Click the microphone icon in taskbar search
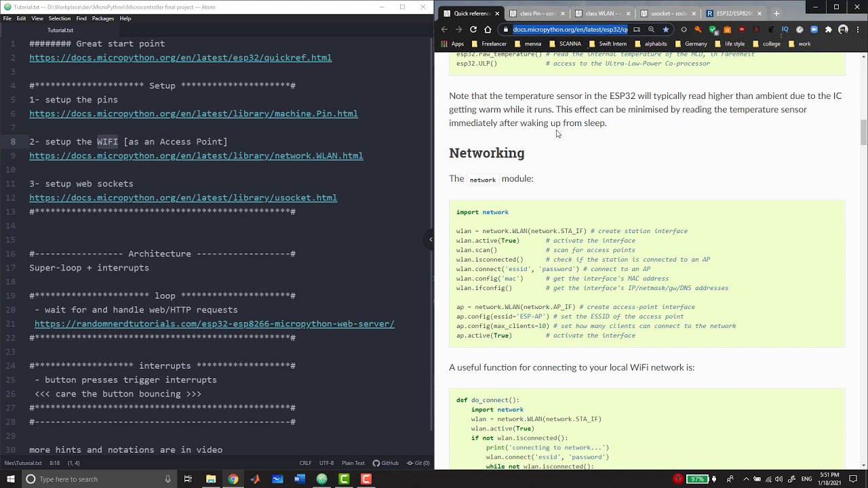The width and height of the screenshot is (868, 488). click(167, 479)
